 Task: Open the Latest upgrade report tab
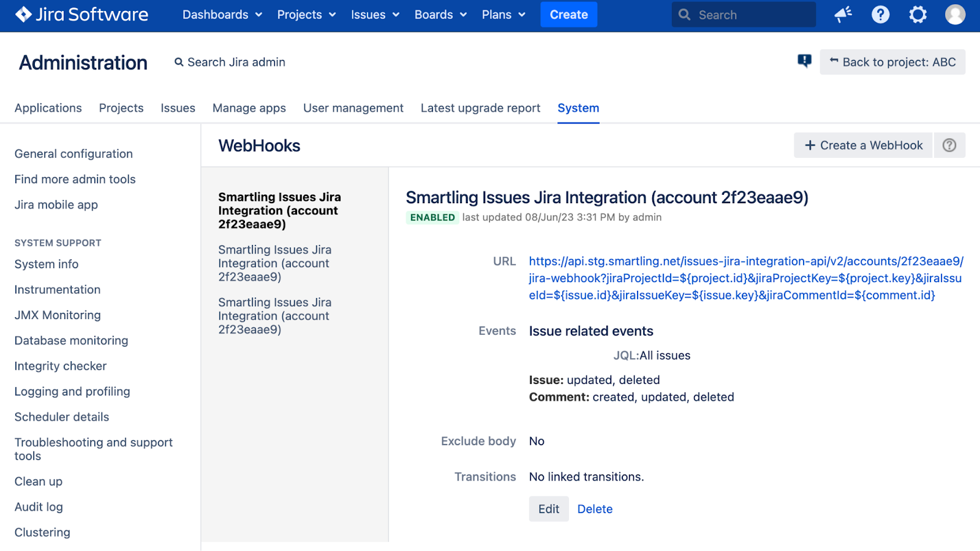click(480, 108)
